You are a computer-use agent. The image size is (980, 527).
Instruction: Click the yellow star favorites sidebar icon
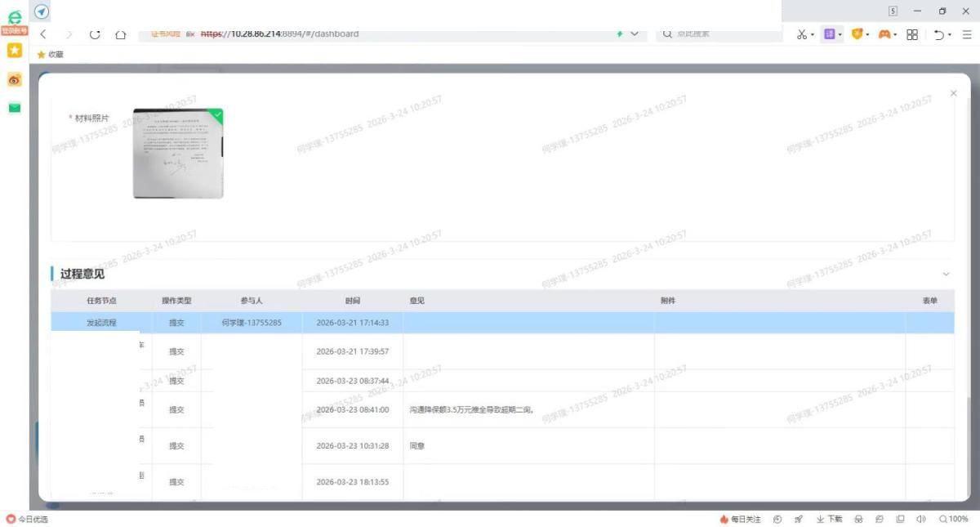point(14,51)
